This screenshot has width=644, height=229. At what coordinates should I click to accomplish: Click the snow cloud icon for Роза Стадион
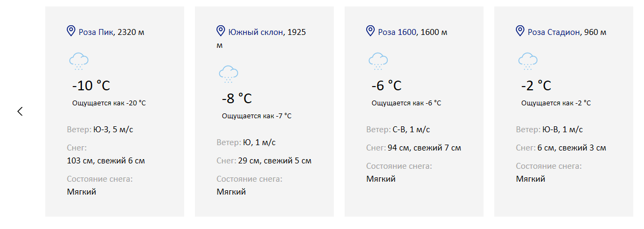coord(528,61)
